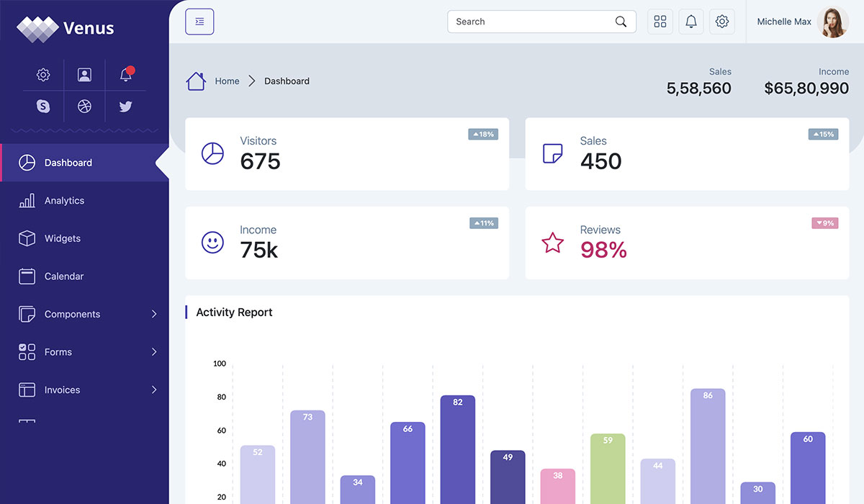Click the Analytics bar chart icon

click(x=27, y=201)
